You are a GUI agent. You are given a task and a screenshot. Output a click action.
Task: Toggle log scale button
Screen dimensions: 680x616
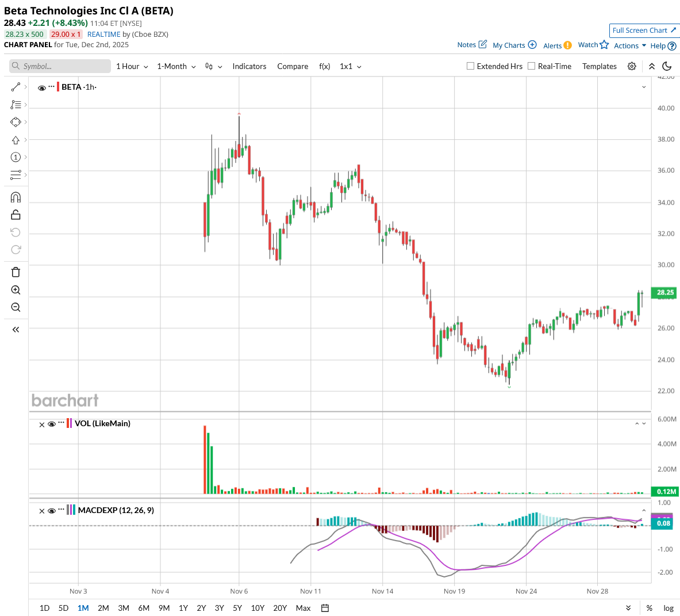[669, 608]
